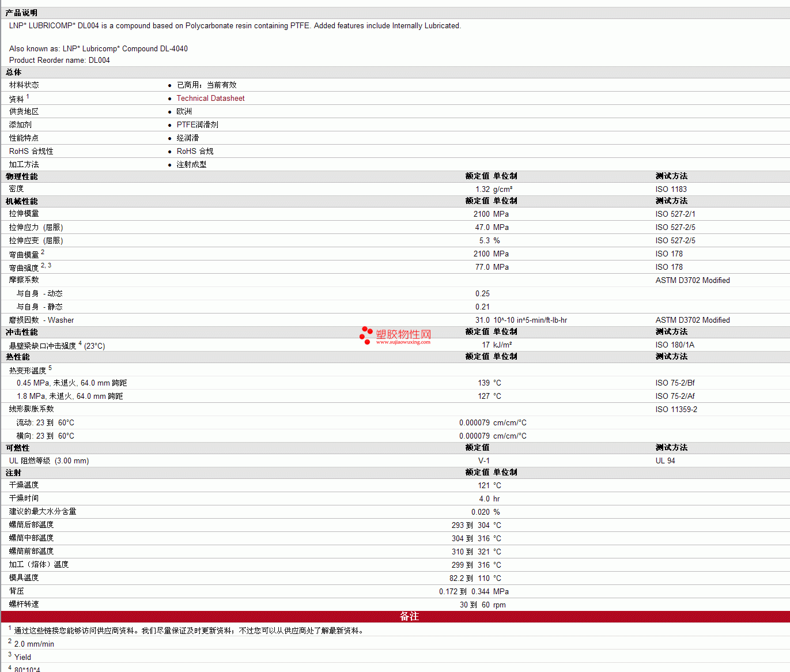Click the 已商用: 当前有效 value
The height and width of the screenshot is (672, 790).
(x=207, y=85)
